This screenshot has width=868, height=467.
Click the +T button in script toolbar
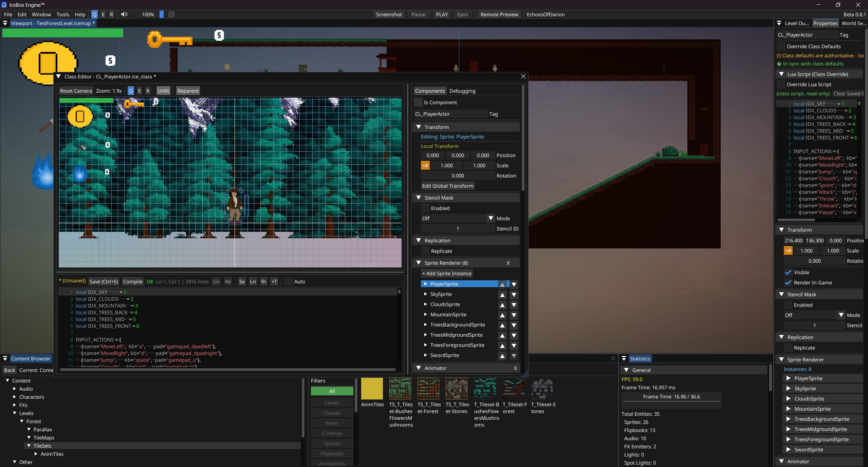pos(274,282)
